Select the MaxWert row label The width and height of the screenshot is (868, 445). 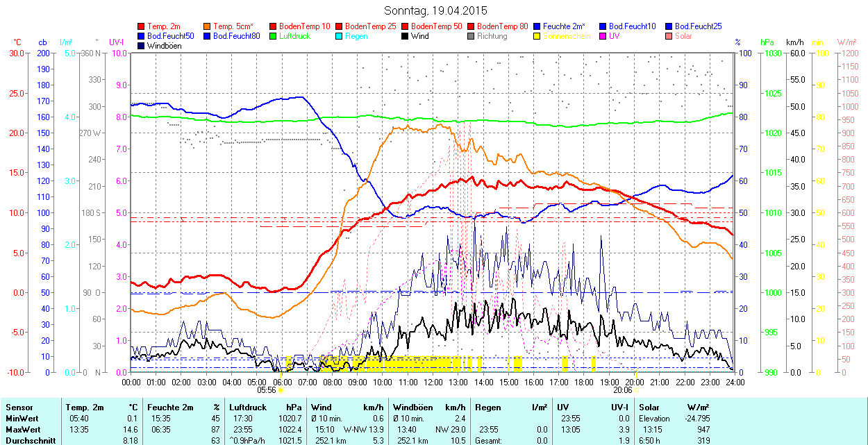pos(23,430)
